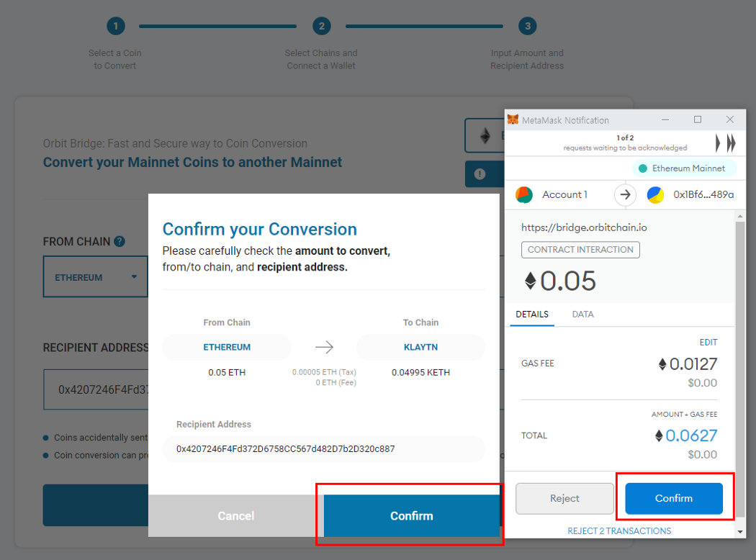
Task: Select the DETAILS tab in MetaMask
Action: click(x=532, y=315)
